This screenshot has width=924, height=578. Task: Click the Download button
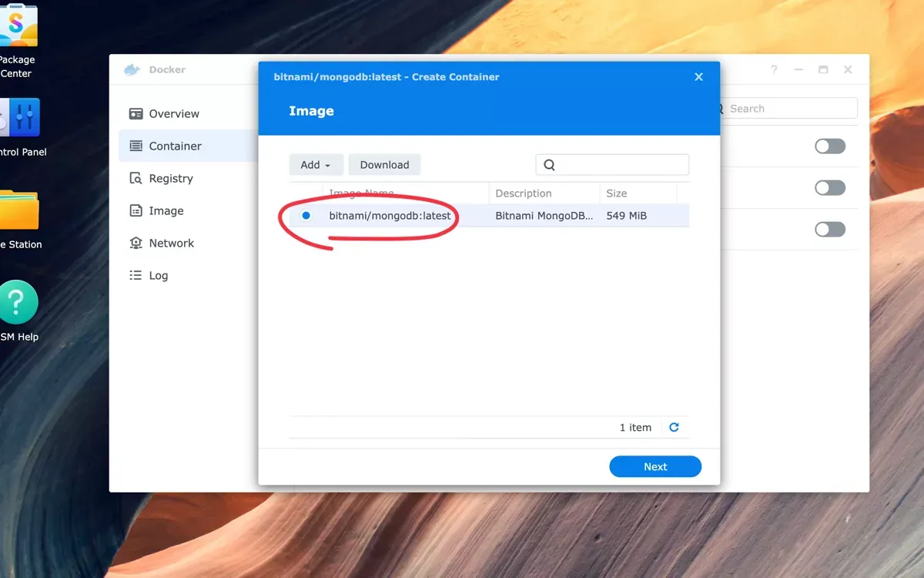384,165
